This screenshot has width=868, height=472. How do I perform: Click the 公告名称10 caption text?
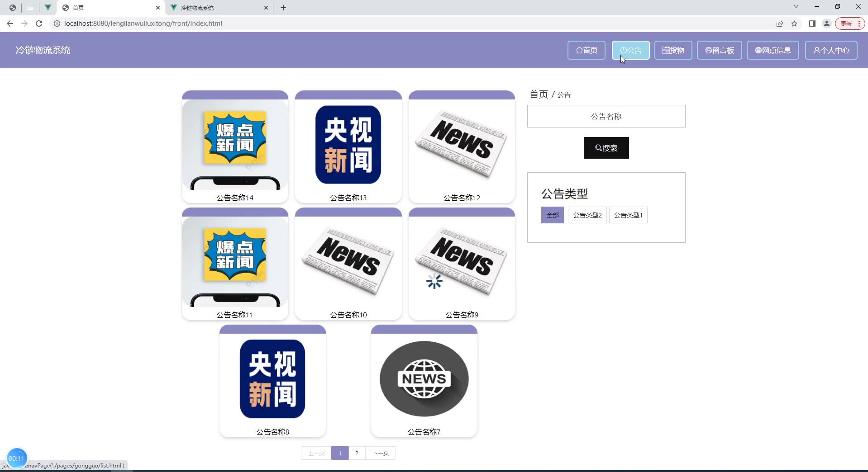348,315
